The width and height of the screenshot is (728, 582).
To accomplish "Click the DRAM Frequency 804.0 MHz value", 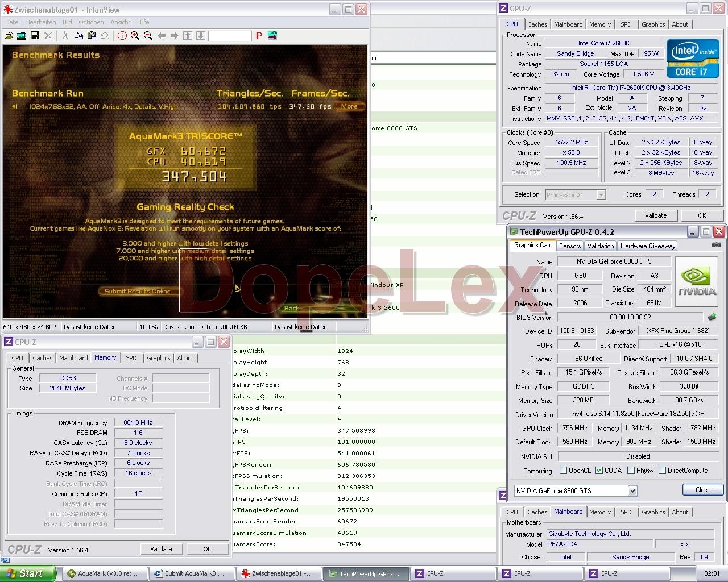I will pos(139,422).
